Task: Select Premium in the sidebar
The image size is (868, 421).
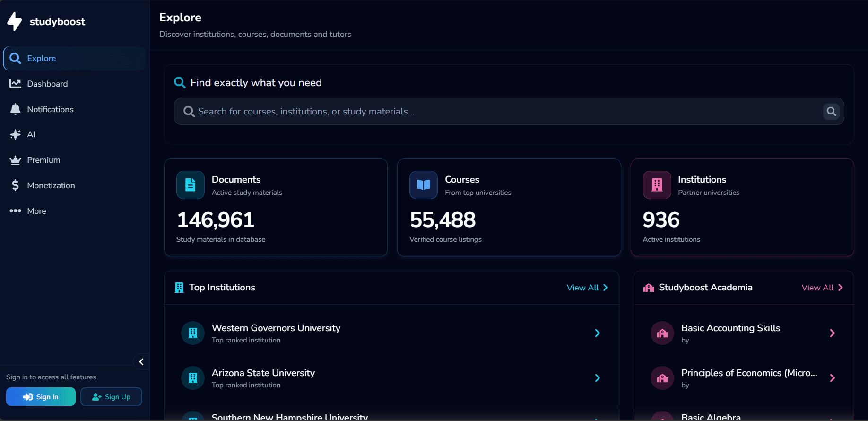Action: pyautogui.click(x=43, y=160)
